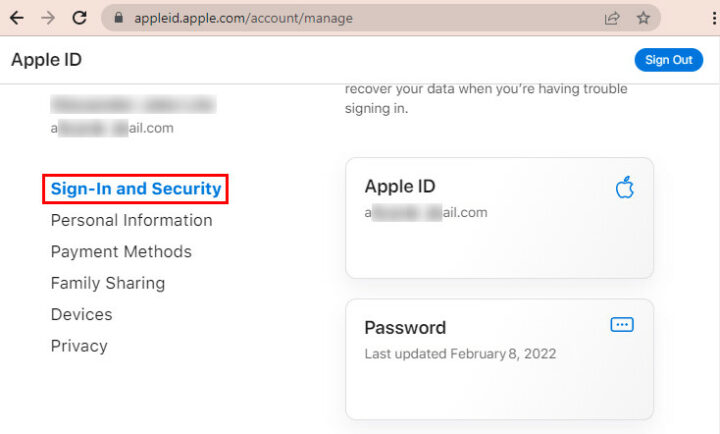This screenshot has height=434, width=720.
Task: Click the browser forward arrow
Action: point(47,18)
